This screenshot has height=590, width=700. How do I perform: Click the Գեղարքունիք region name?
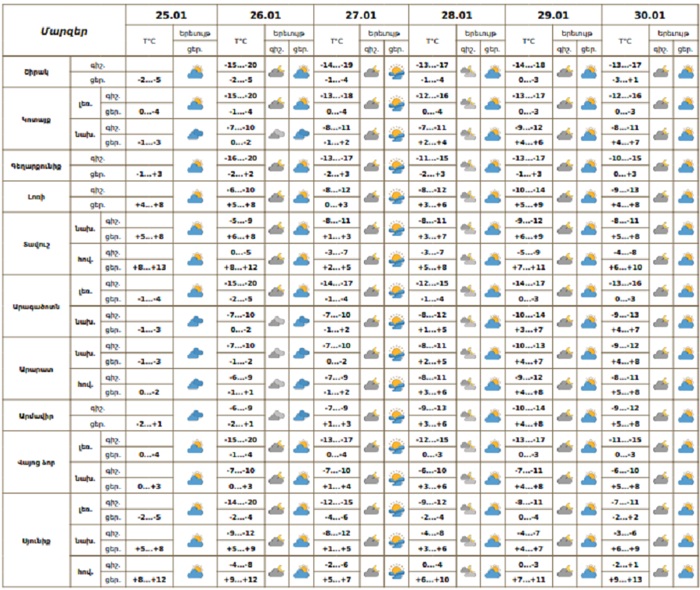pos(37,166)
